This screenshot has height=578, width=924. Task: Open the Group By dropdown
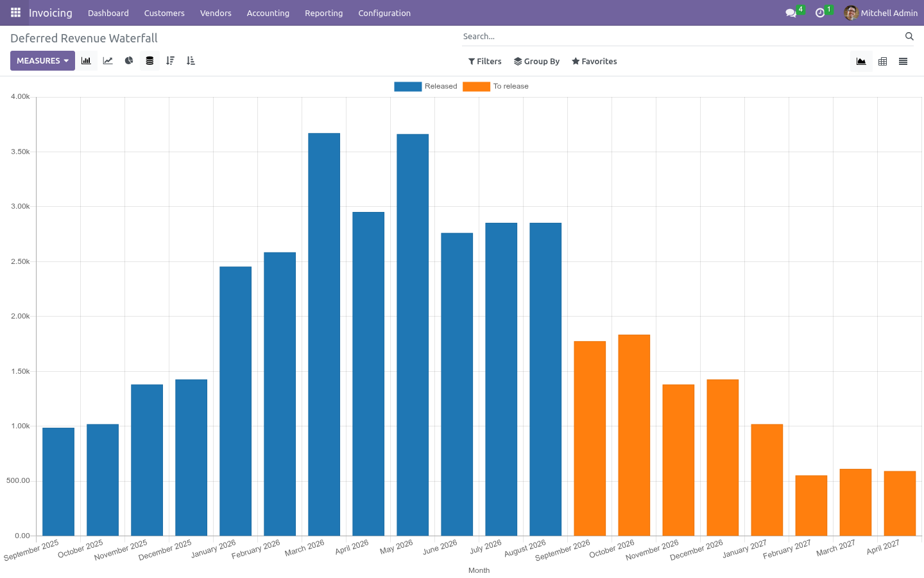click(536, 62)
